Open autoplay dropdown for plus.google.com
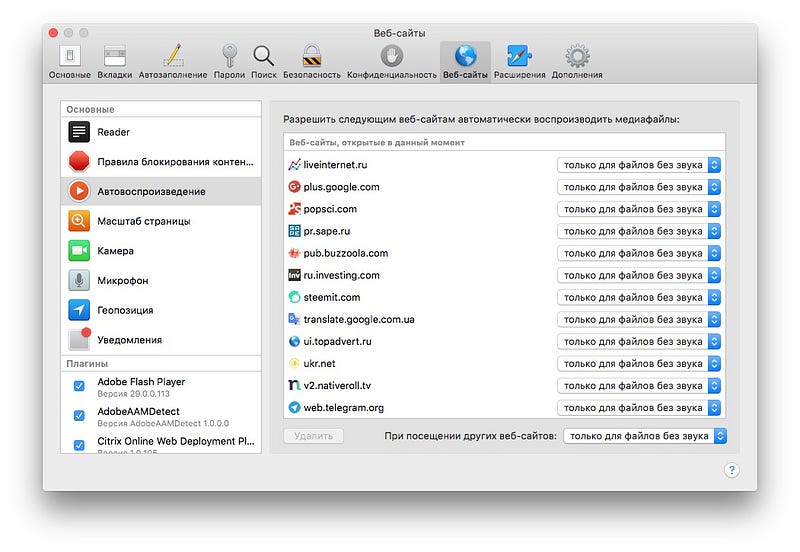 tap(639, 187)
